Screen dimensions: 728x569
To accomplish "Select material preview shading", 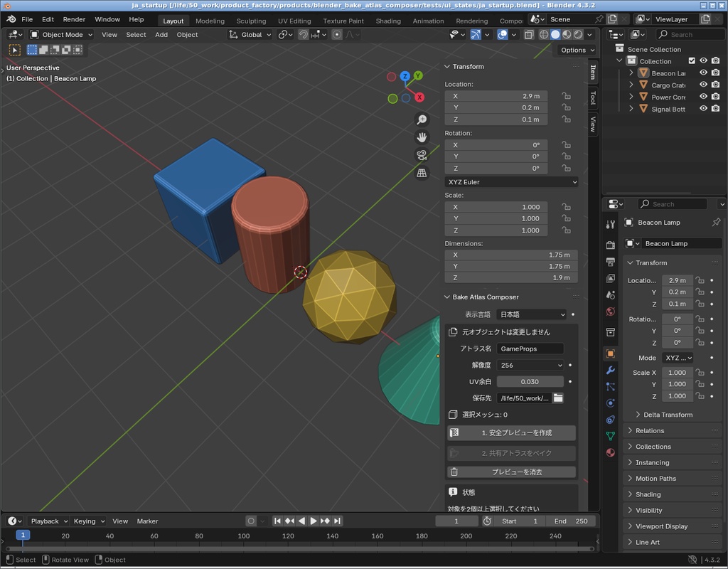I will coord(567,34).
